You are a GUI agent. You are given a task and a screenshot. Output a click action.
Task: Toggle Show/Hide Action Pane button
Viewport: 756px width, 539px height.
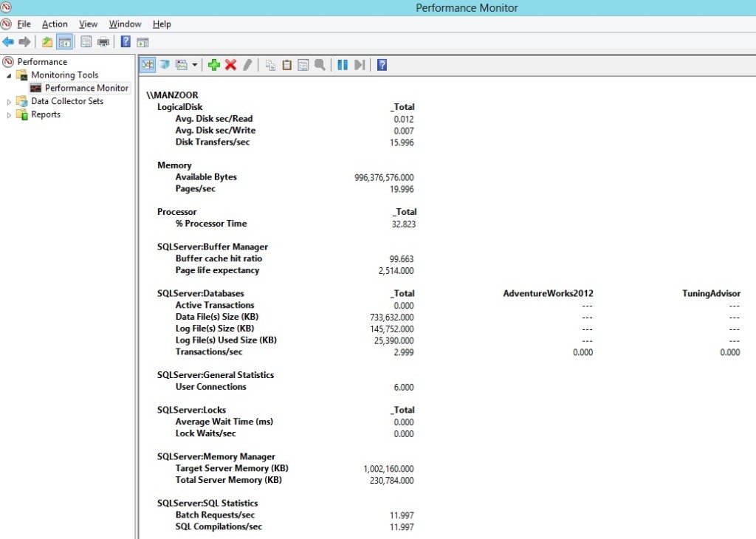[142, 42]
